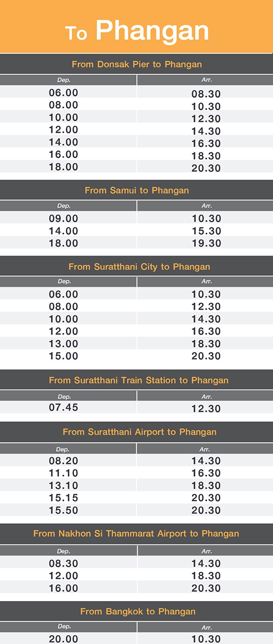Image resolution: width=273 pixels, height=644 pixels.
Task: Select the 15.30 Samui arrival time
Action: tap(206, 231)
